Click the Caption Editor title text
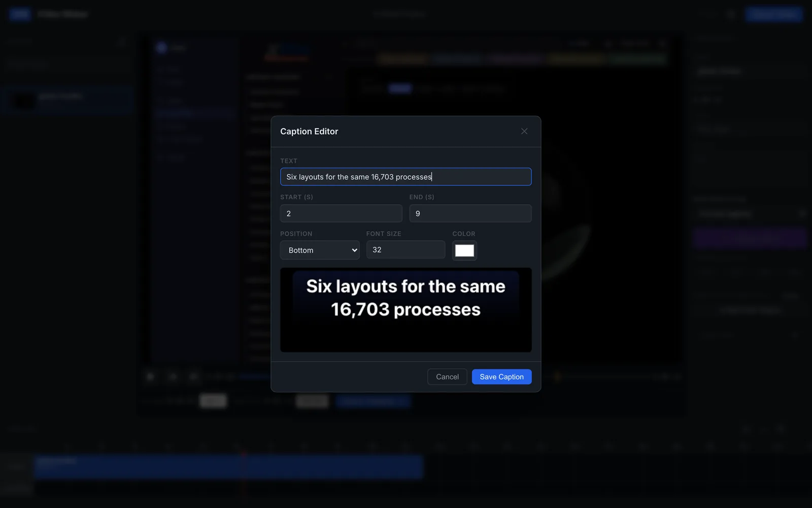Viewport: 812px width, 508px height. tap(309, 132)
